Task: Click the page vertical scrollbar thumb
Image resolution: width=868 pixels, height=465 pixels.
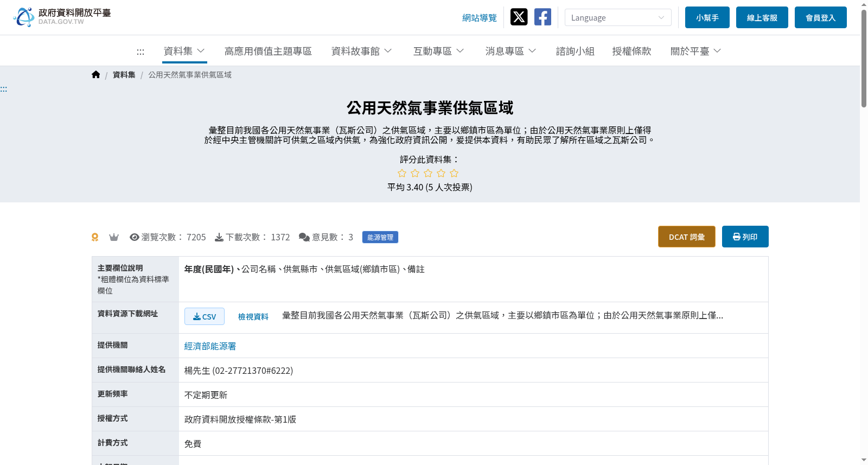Action: [x=864, y=59]
